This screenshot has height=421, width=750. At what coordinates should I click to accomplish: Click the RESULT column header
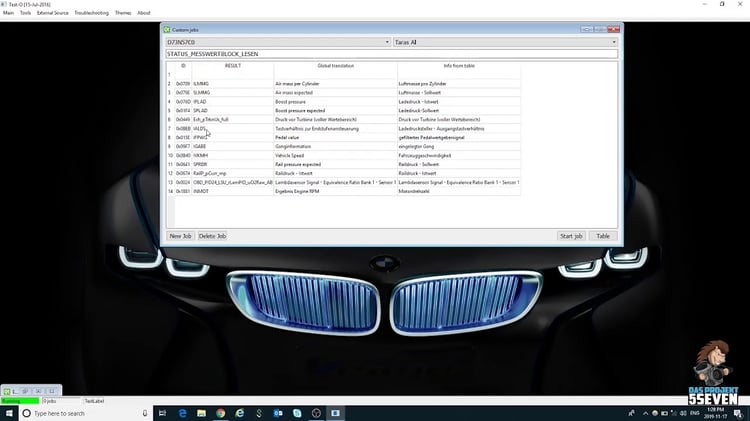(x=232, y=66)
